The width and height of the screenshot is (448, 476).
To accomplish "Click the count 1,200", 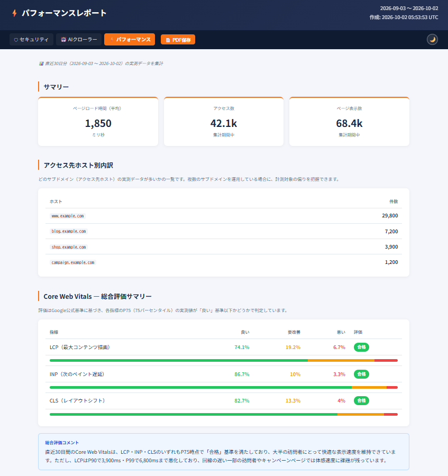I will tap(391, 262).
